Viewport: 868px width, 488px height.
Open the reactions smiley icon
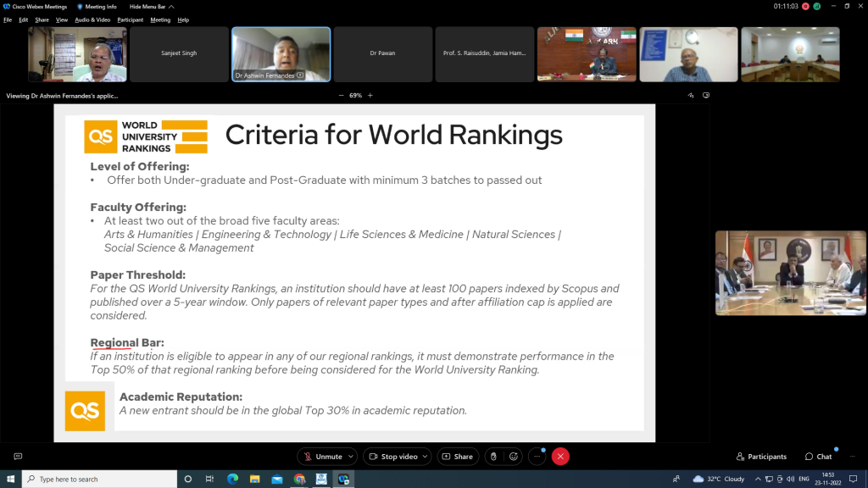[514, 457]
